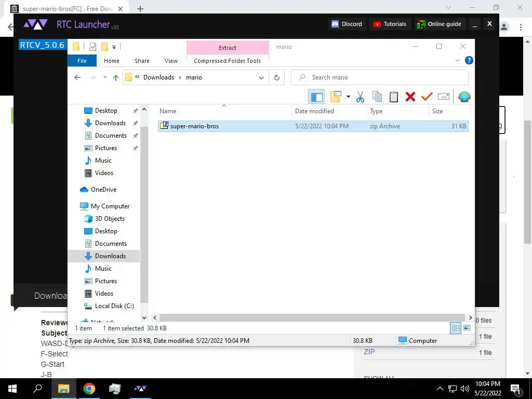Click the forward navigation arrow
532x399 pixels.
click(x=92, y=78)
